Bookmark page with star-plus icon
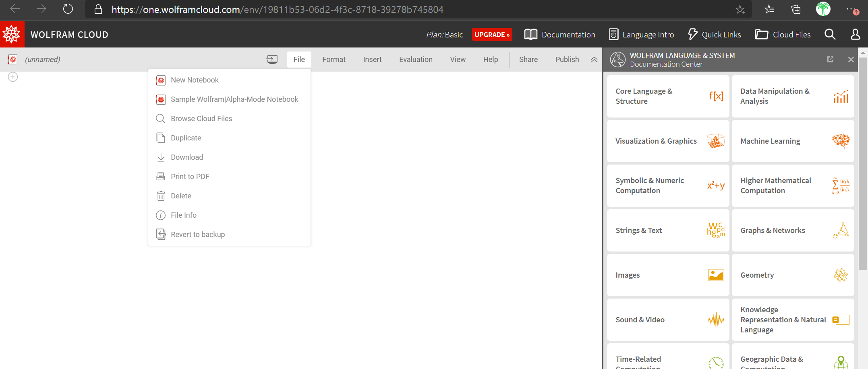868x369 pixels. coord(740,9)
